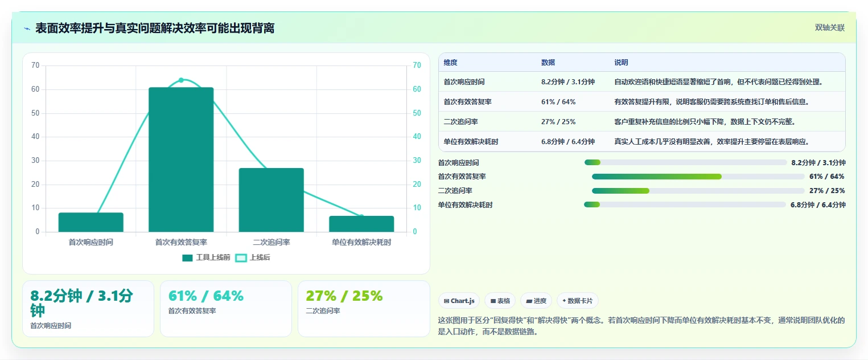The image size is (868, 360).
Task: Click the 二次追问率 bar in the chart
Action: 271,200
